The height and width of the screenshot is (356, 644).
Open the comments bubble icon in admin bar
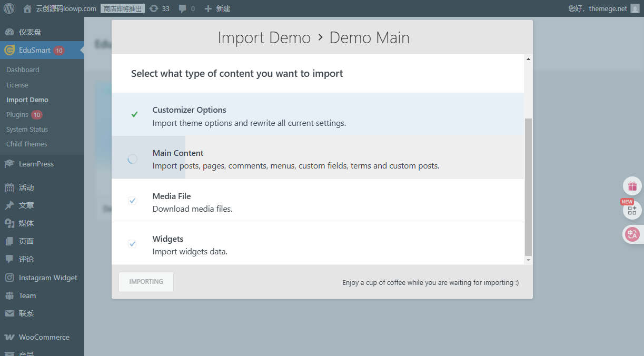tap(182, 8)
